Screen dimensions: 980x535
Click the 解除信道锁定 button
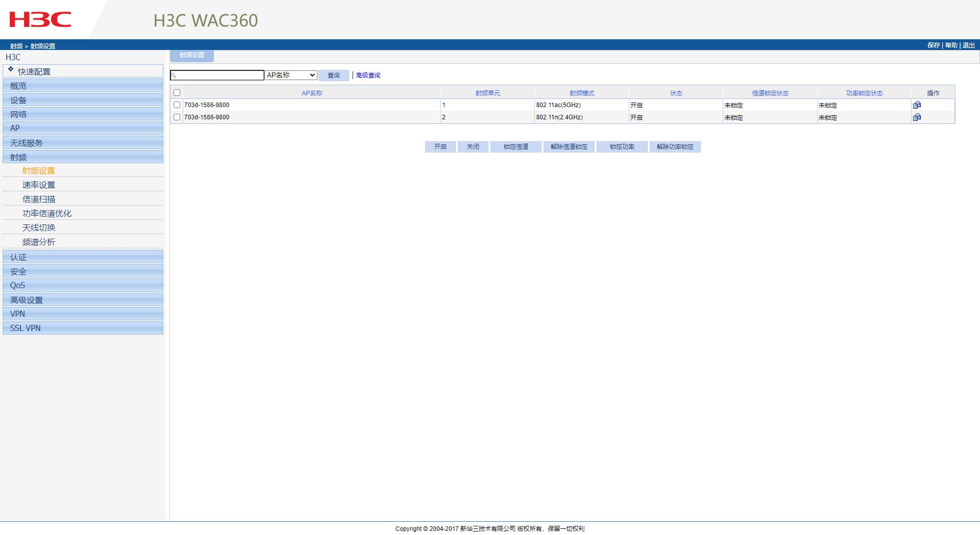[x=569, y=147]
